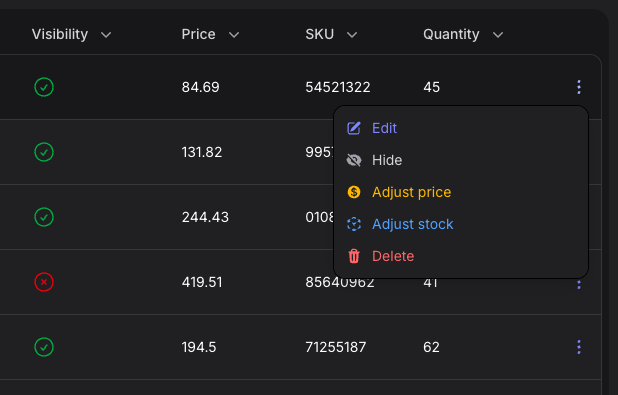This screenshot has width=618, height=395.
Task: Toggle visibility checkmark for the 244.43 row
Action: click(x=44, y=217)
